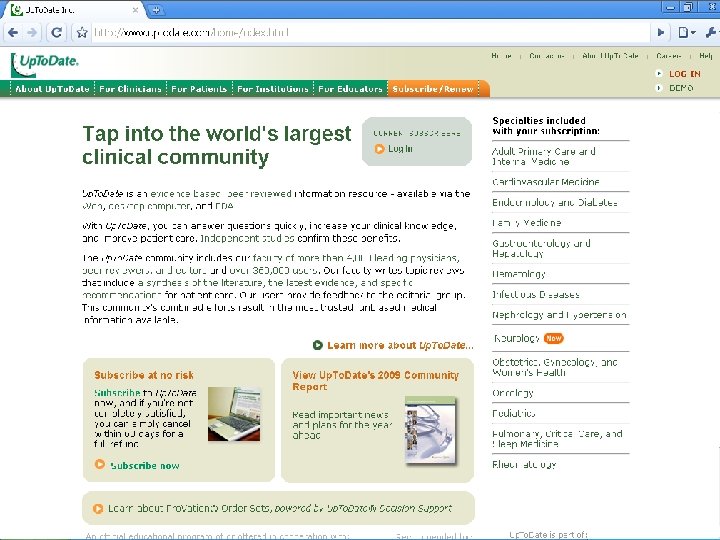The width and height of the screenshot is (720, 540).
Task: Click Tap into the world's largest heading
Action: click(x=217, y=145)
